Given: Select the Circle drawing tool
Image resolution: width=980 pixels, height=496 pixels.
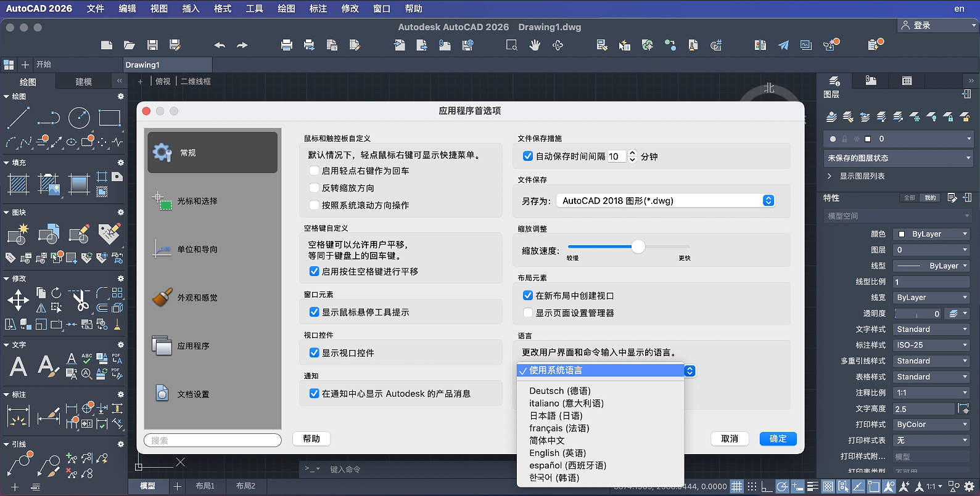Looking at the screenshot, I should tap(79, 118).
